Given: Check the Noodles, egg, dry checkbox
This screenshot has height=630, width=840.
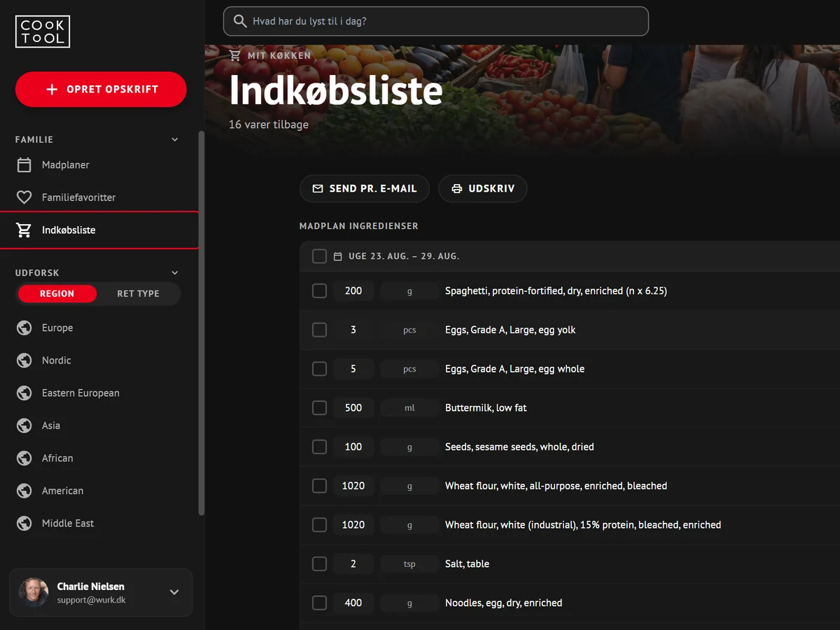Looking at the screenshot, I should (319, 603).
